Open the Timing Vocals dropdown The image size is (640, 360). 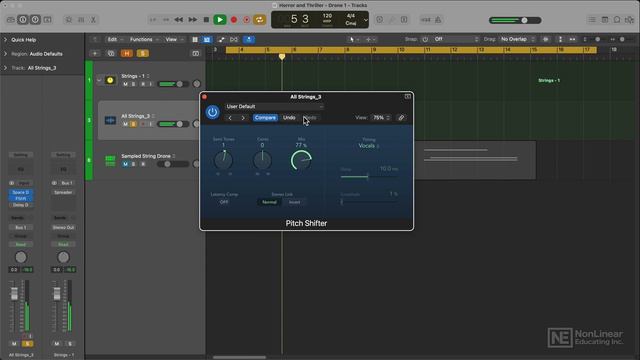[x=369, y=146]
